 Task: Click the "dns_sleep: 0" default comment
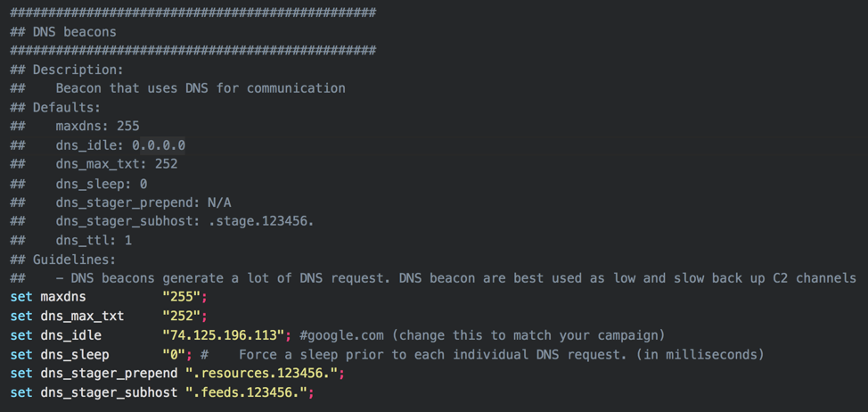[101, 184]
